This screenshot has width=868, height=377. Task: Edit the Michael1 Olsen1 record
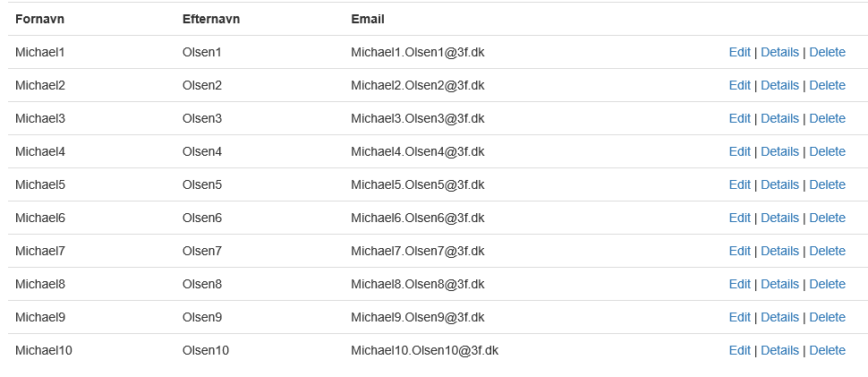tap(739, 52)
